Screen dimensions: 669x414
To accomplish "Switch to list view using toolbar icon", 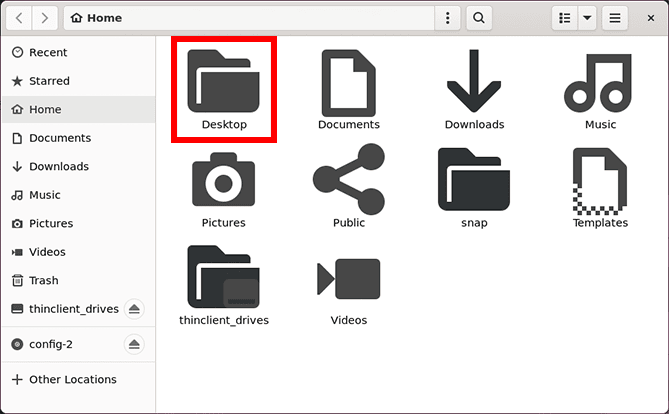I will pyautogui.click(x=564, y=18).
